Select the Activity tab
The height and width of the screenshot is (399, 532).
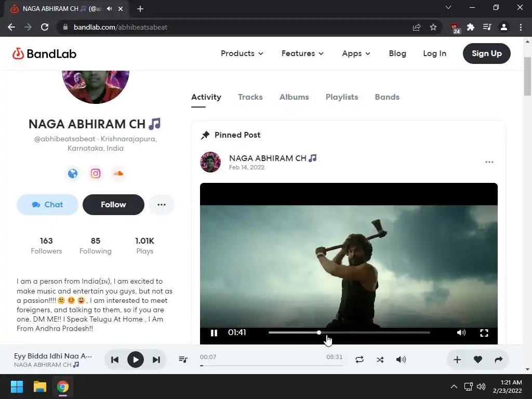click(206, 97)
